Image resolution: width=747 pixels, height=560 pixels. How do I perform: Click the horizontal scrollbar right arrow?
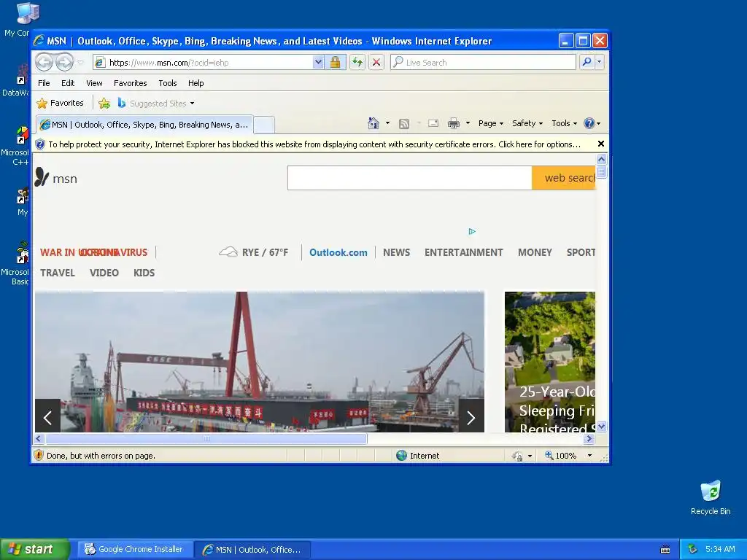click(589, 438)
